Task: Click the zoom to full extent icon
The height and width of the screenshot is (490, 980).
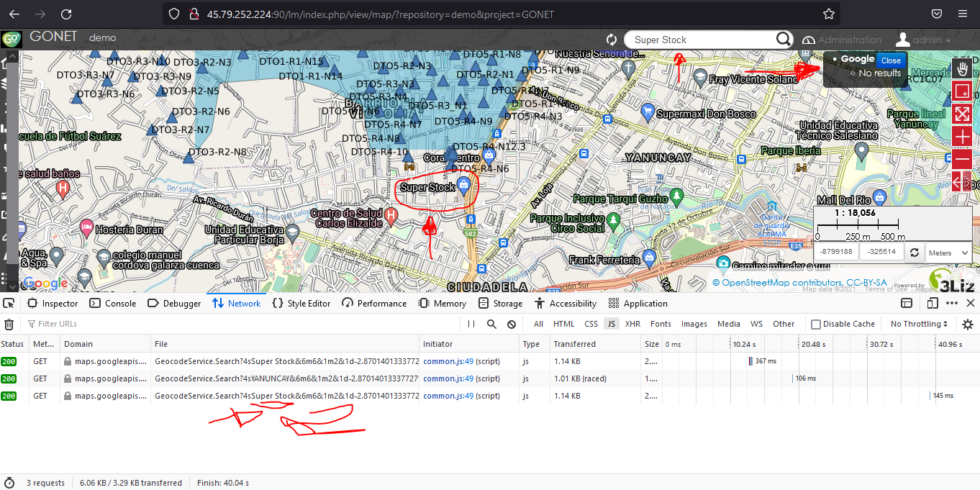Action: [x=962, y=114]
